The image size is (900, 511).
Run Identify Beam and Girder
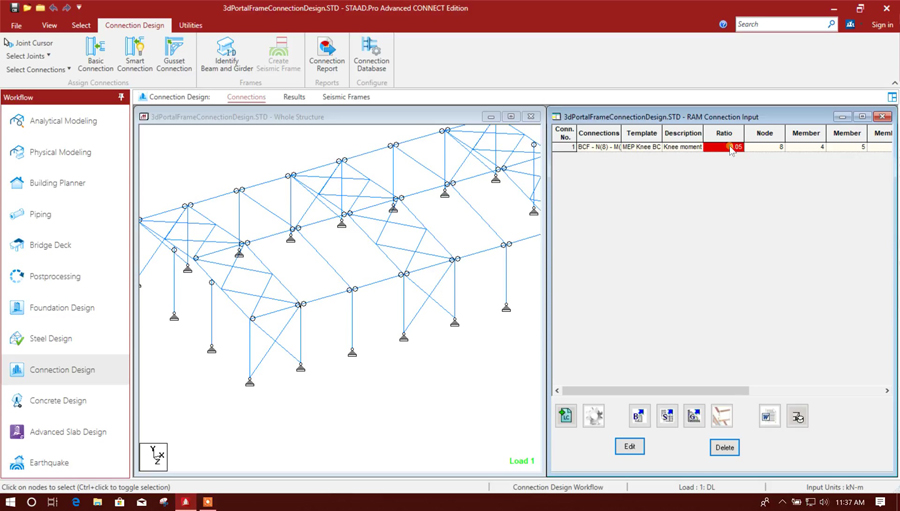tap(227, 55)
